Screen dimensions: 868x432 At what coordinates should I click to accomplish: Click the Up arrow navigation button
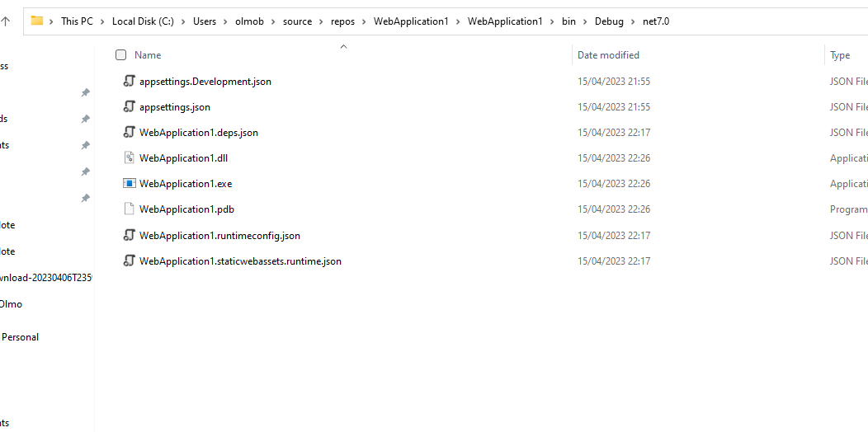(x=6, y=21)
